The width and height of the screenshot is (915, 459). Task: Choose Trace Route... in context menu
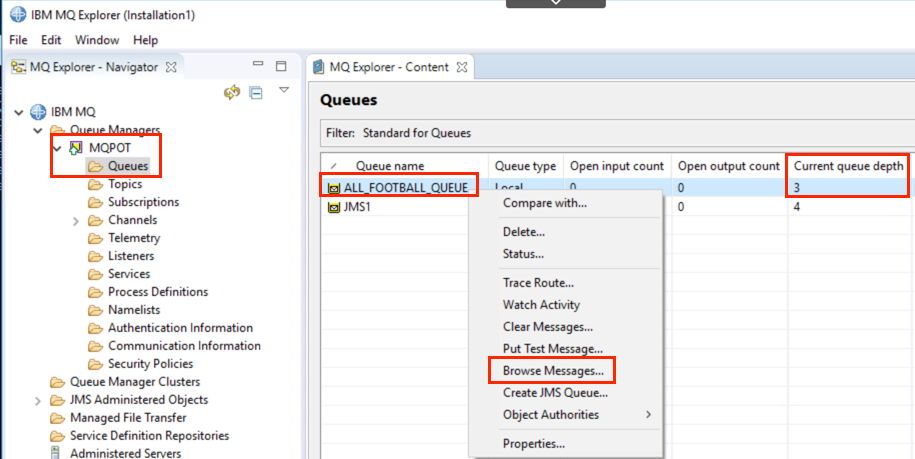click(539, 283)
